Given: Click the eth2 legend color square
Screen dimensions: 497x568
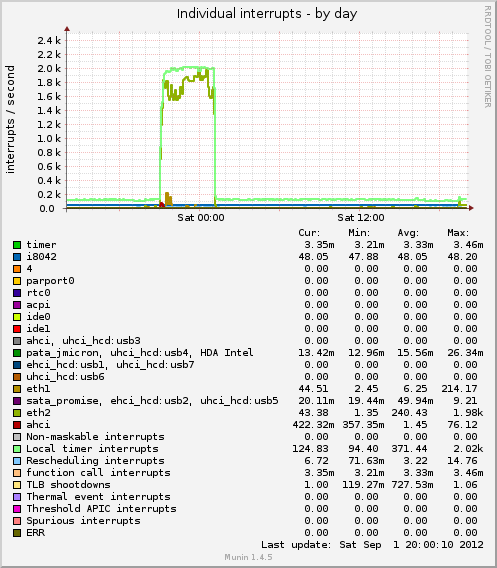Looking at the screenshot, I should [x=17, y=413].
